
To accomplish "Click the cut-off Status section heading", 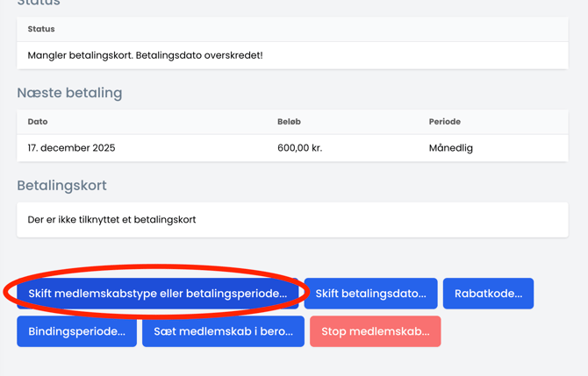I will [x=39, y=4].
